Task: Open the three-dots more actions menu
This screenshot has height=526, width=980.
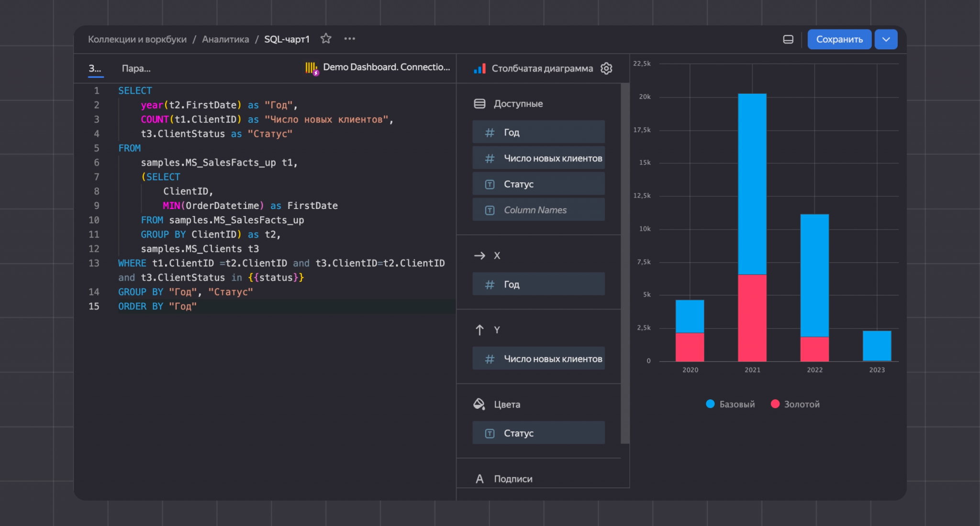Action: 350,39
